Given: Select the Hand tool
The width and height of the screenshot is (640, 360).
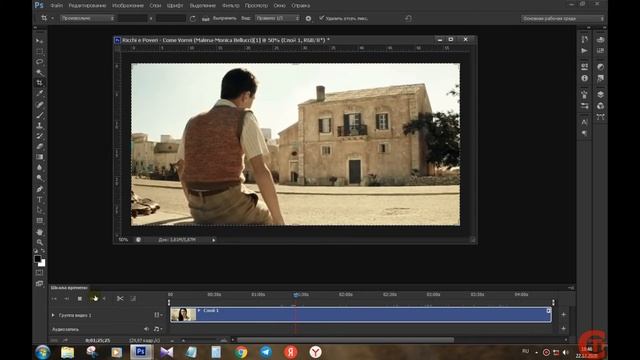Looking at the screenshot, I should click(40, 232).
